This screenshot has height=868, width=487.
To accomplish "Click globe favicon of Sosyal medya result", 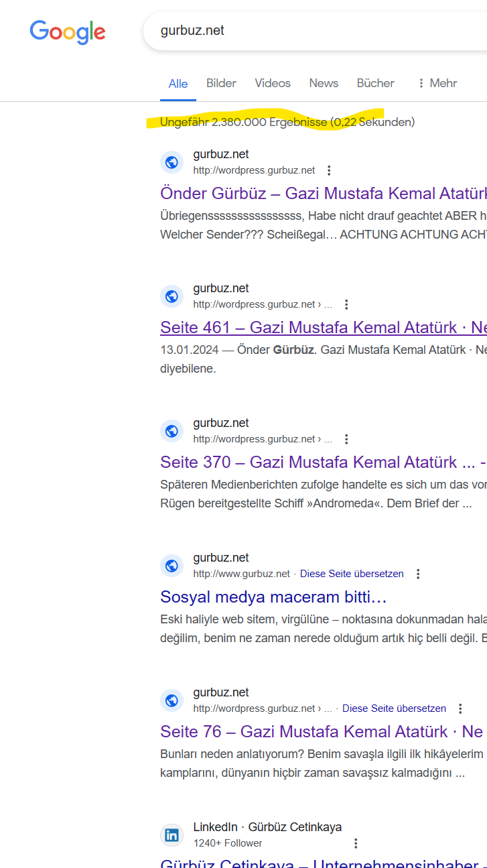I will (171, 566).
